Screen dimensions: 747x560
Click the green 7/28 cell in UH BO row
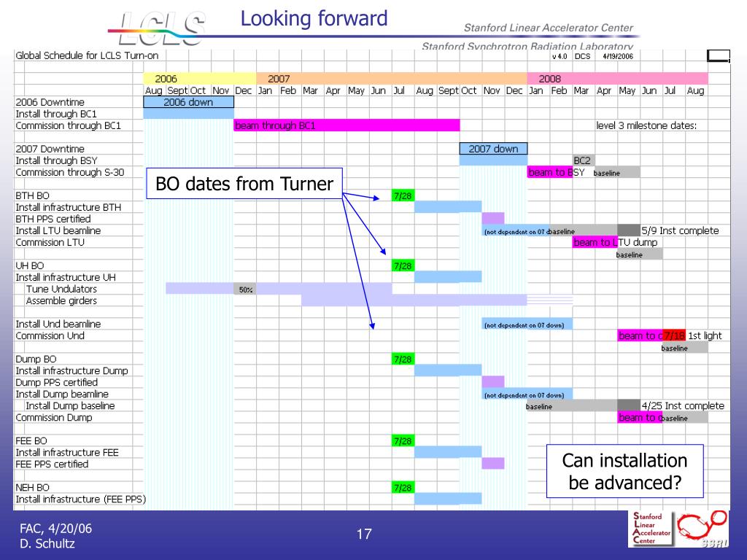tap(403, 265)
